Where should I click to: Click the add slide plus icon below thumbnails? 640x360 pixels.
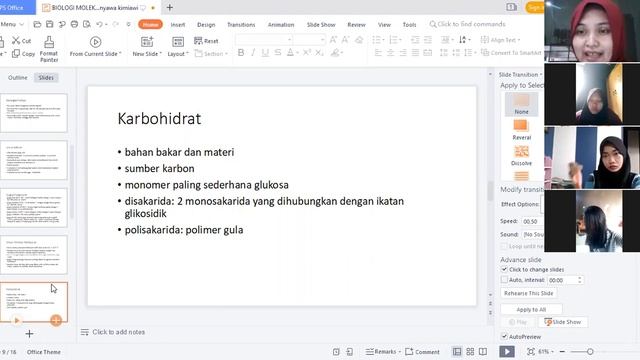coord(29,334)
